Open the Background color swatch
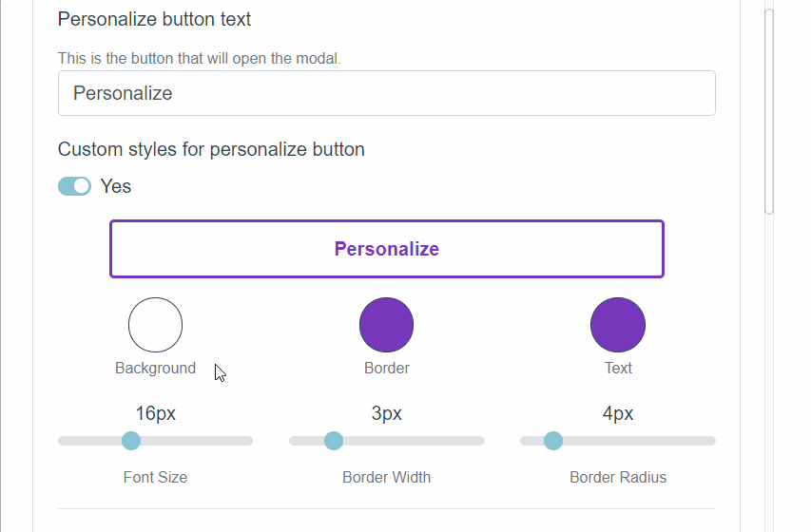Image resolution: width=811 pixels, height=532 pixels. (x=155, y=325)
